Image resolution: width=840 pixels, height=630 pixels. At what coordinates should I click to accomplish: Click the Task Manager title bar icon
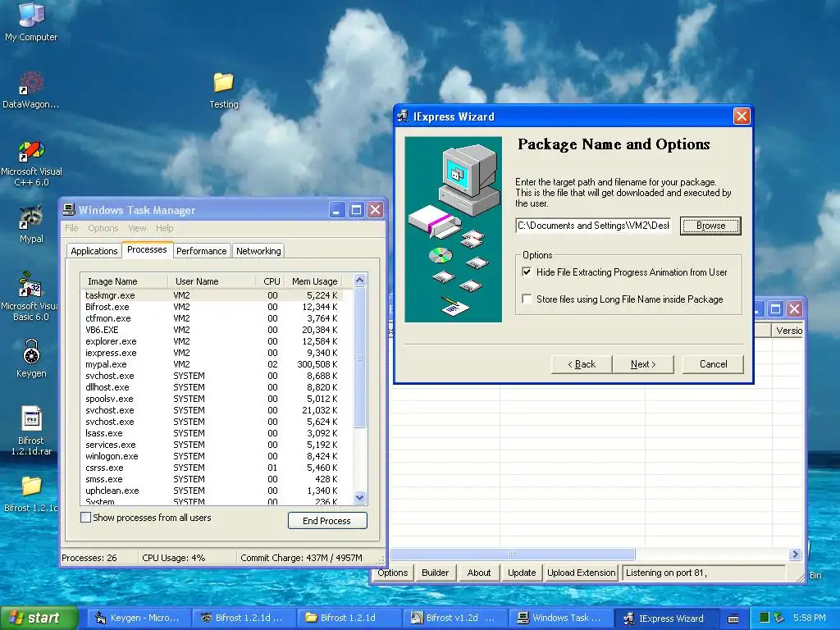tap(69, 209)
